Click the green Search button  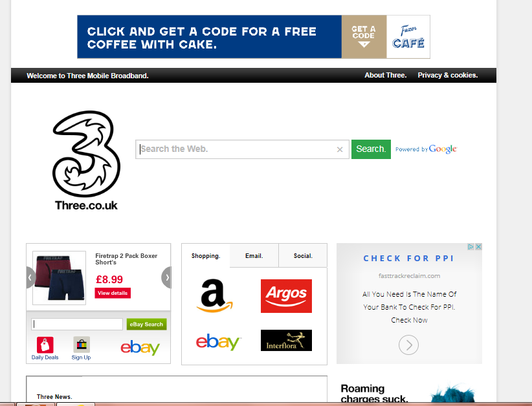[x=371, y=149]
